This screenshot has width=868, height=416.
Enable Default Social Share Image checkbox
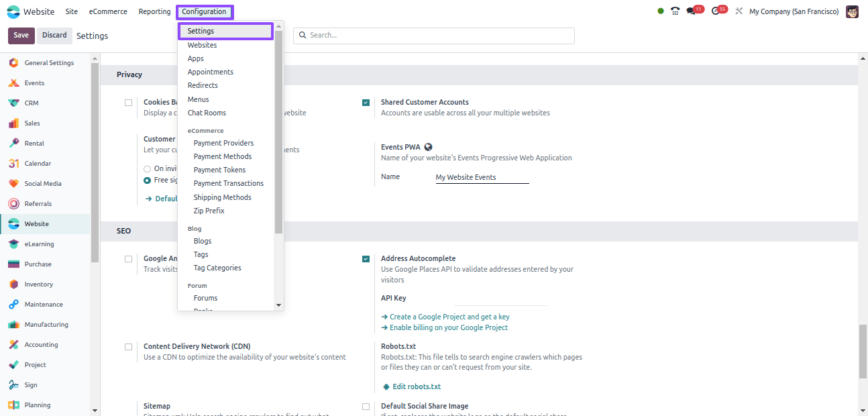pyautogui.click(x=366, y=407)
